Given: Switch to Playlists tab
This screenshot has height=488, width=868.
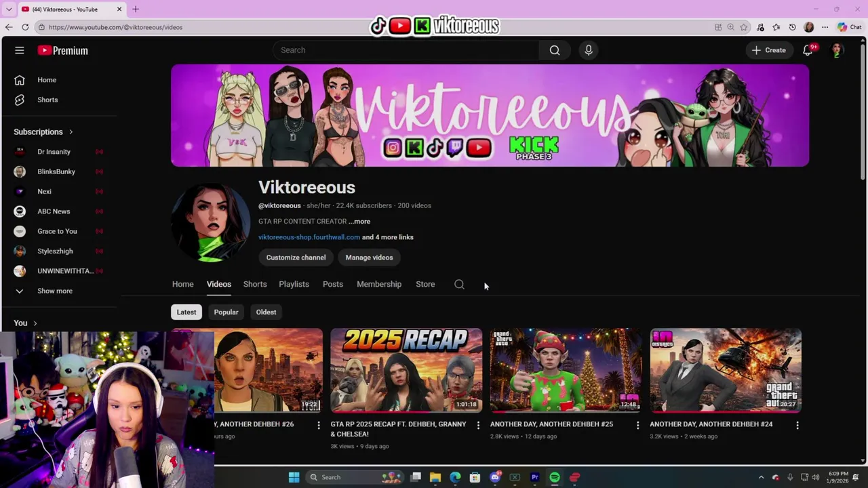Looking at the screenshot, I should (294, 284).
